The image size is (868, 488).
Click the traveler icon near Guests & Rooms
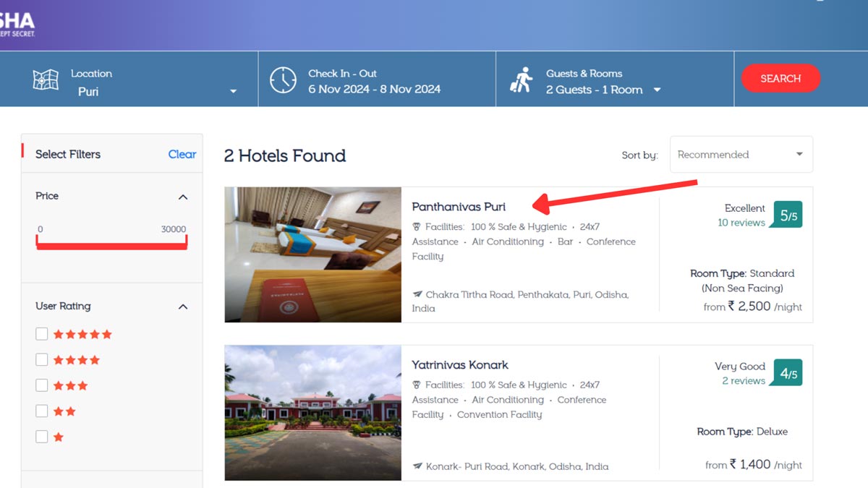point(522,79)
